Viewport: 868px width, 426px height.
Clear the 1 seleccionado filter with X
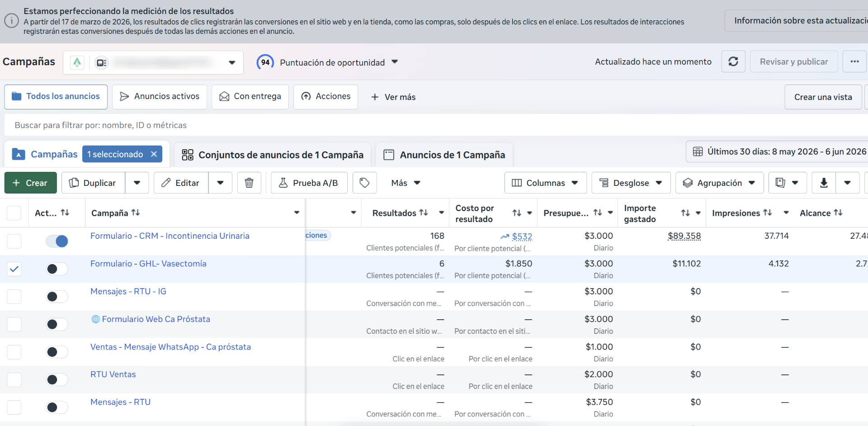click(x=154, y=154)
